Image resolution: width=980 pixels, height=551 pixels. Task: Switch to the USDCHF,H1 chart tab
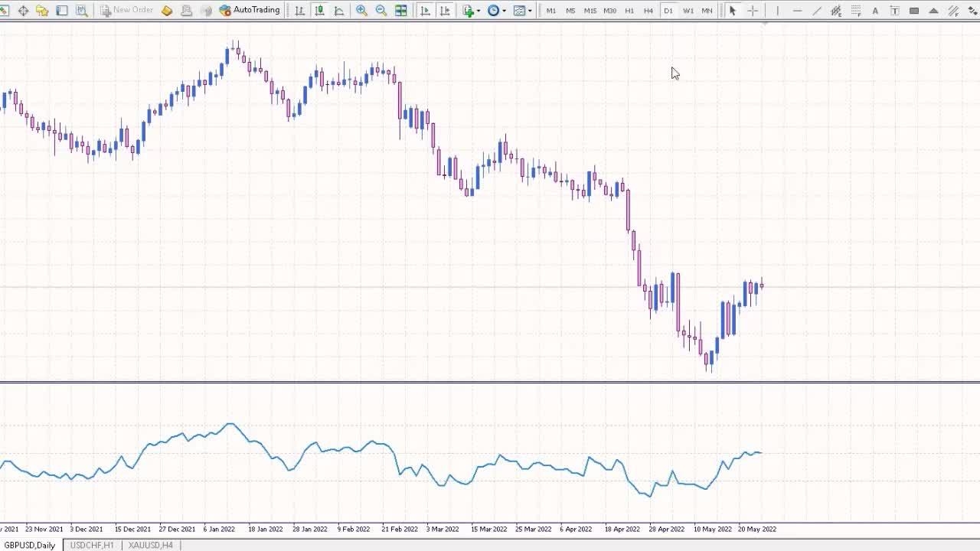click(91, 545)
